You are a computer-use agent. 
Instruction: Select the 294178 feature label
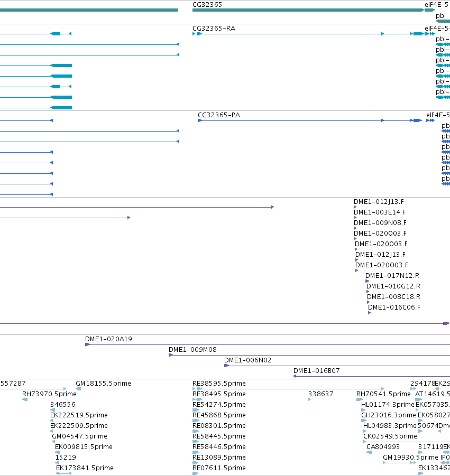423,384
